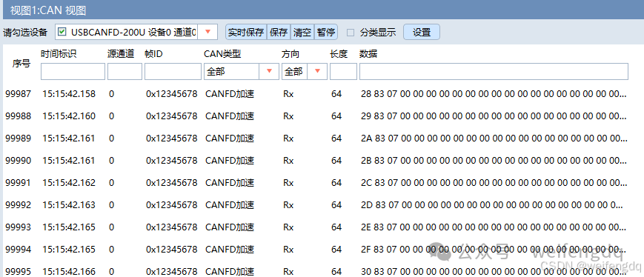Select row with sequence number 99989
The width and height of the screenshot is (644, 277).
point(316,138)
